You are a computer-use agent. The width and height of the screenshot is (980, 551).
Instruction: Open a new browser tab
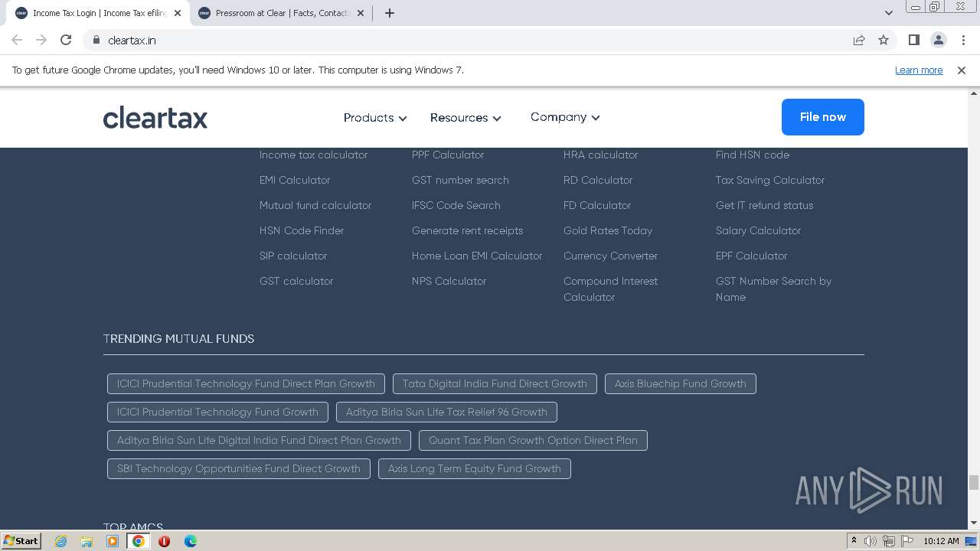click(x=389, y=13)
